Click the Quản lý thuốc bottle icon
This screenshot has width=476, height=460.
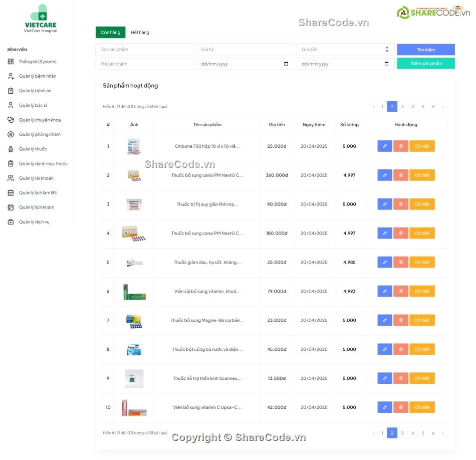pyautogui.click(x=11, y=149)
